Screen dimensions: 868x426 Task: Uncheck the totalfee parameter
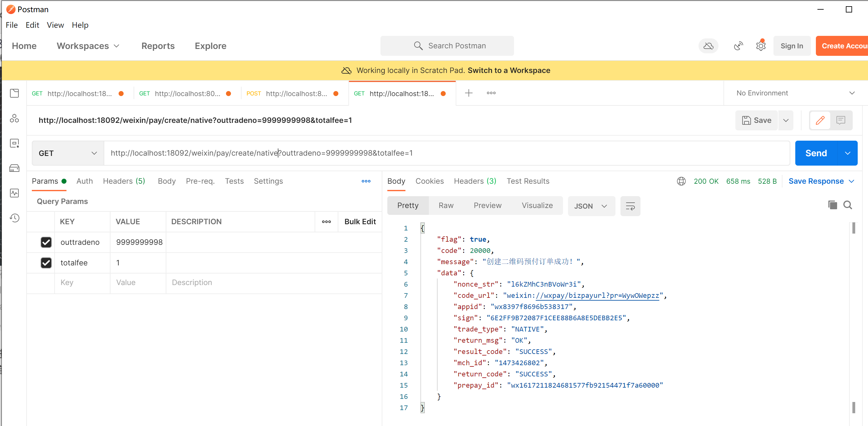[x=46, y=263]
